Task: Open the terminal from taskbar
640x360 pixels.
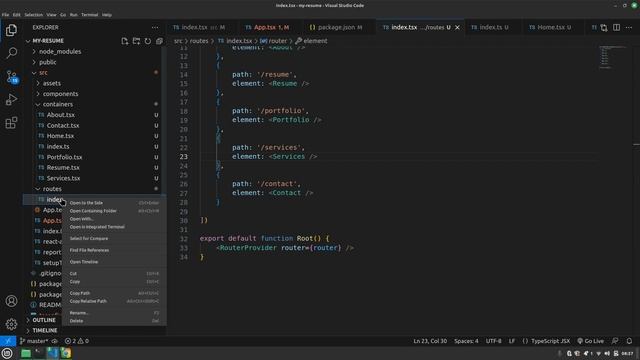Action: [39, 353]
